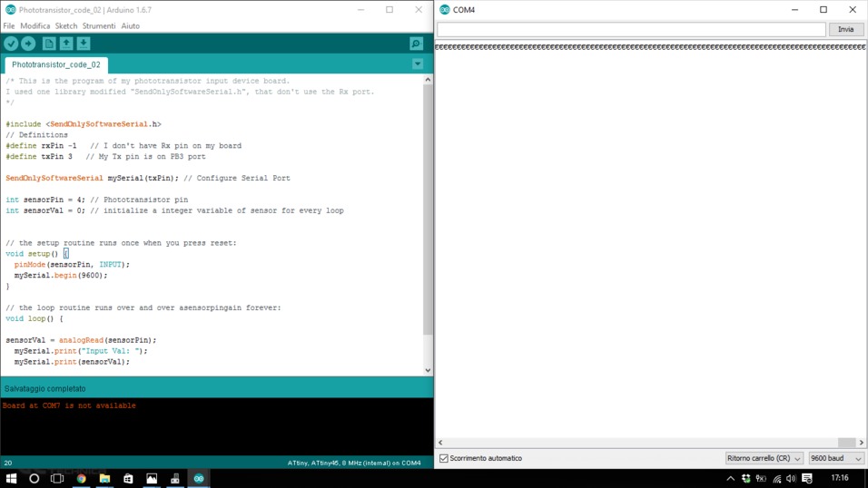Click the 'int sensorVal = 0;' line

tap(174, 210)
